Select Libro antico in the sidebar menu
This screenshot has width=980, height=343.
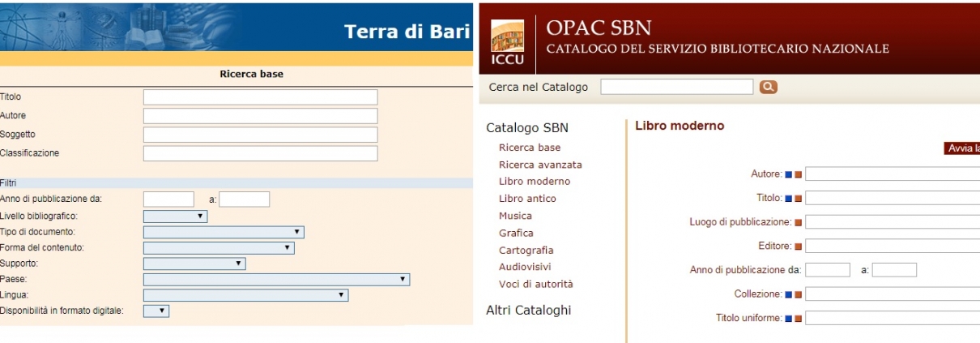(527, 199)
